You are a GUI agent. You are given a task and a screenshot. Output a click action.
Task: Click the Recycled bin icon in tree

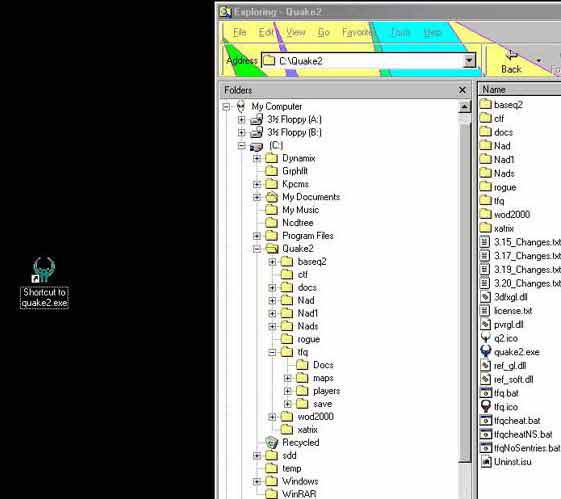272,442
